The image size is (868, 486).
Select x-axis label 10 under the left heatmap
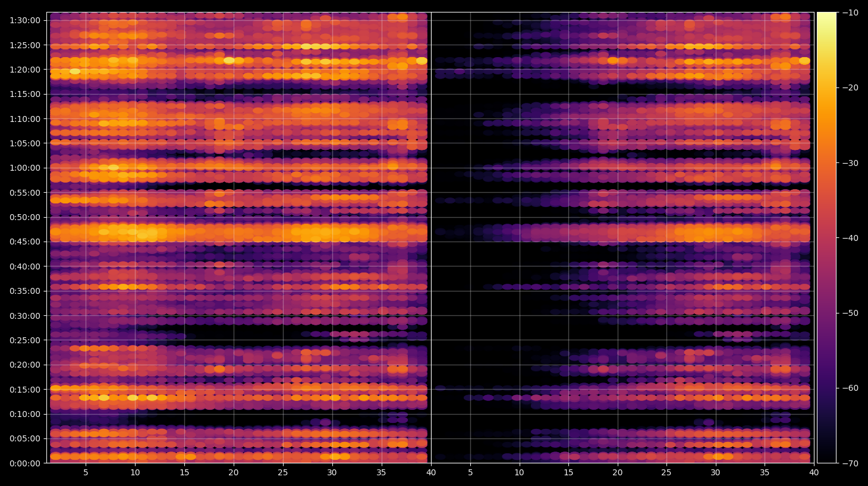[x=135, y=473]
